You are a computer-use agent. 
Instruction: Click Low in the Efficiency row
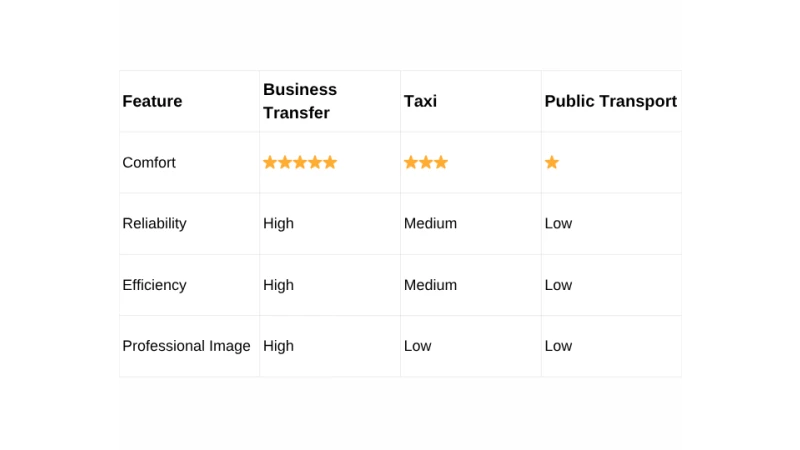pyautogui.click(x=558, y=285)
